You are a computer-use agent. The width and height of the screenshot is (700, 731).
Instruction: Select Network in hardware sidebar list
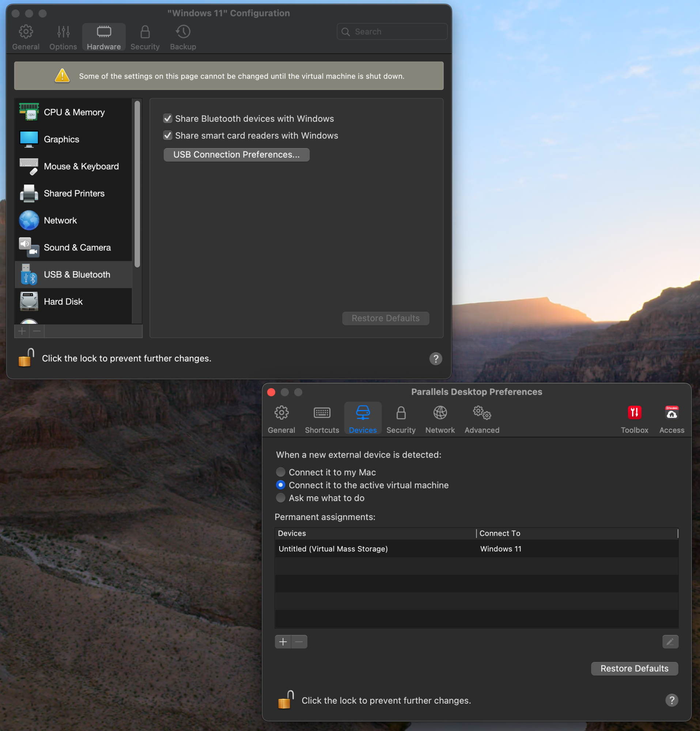pos(73,220)
